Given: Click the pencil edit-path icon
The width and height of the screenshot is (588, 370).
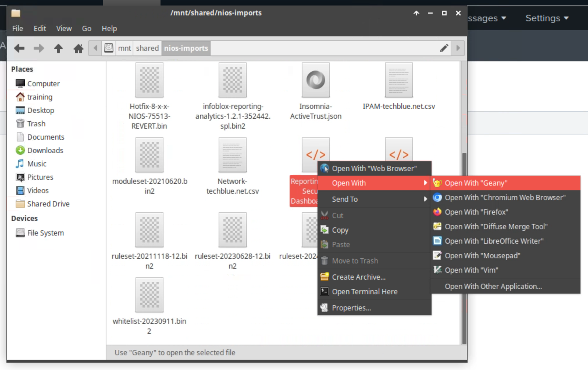Looking at the screenshot, I should (x=444, y=48).
